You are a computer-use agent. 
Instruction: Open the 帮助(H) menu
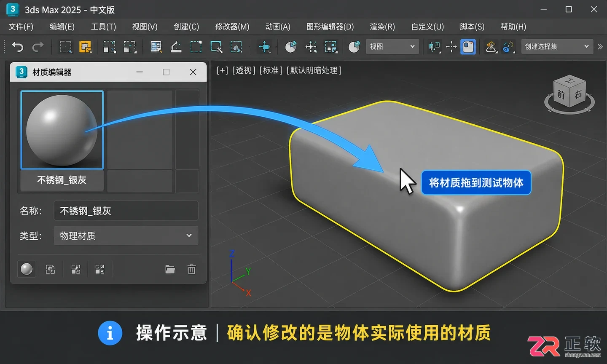point(513,27)
